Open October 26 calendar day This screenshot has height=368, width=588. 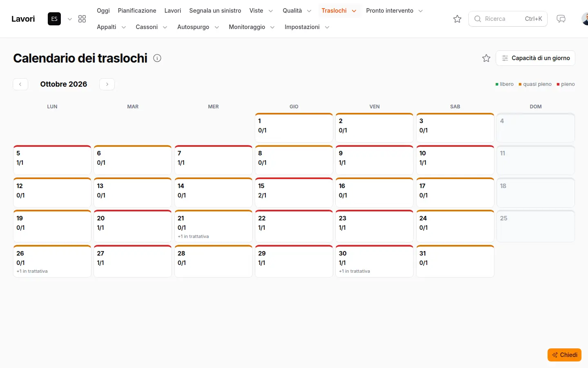(x=52, y=261)
